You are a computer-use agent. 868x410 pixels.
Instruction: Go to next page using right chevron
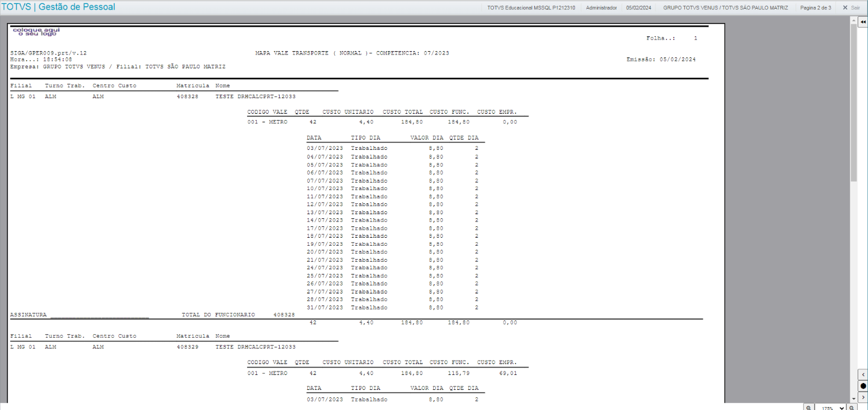[x=863, y=397]
